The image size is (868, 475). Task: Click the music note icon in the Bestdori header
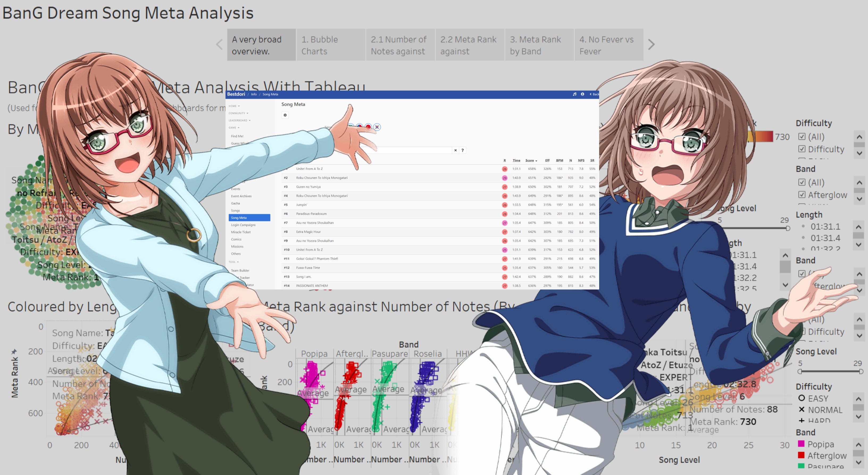click(574, 94)
